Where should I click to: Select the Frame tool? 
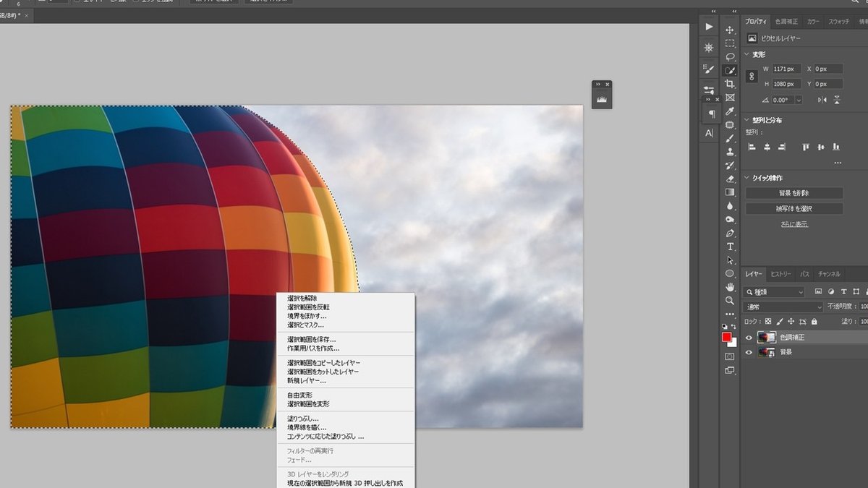click(730, 98)
